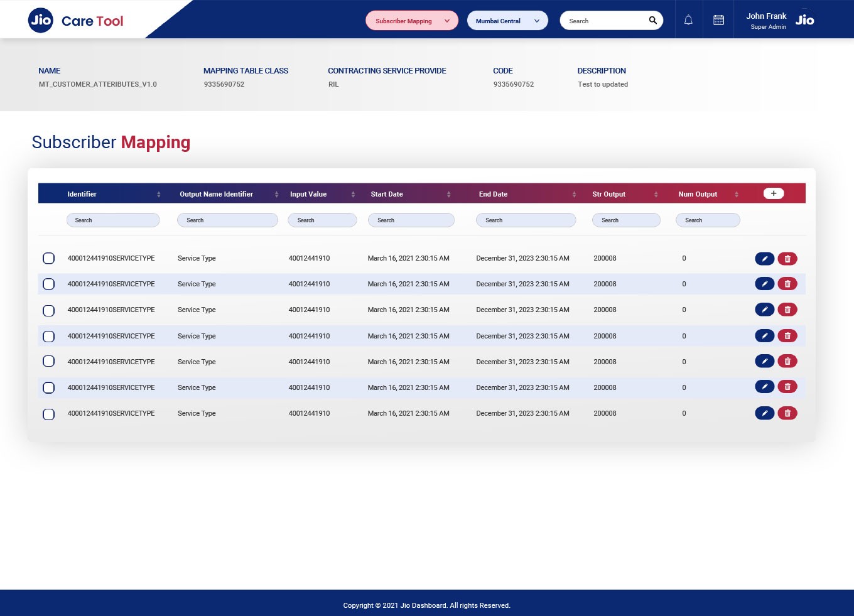This screenshot has height=616, width=854.
Task: Delete the last table row
Action: click(x=787, y=413)
